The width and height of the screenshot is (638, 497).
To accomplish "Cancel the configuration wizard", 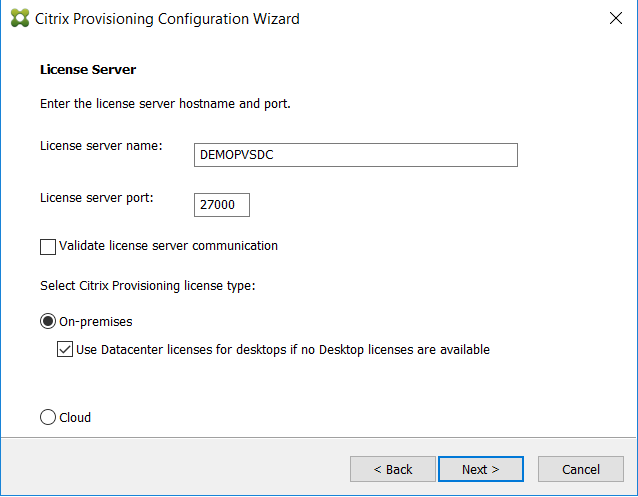I will click(x=581, y=469).
